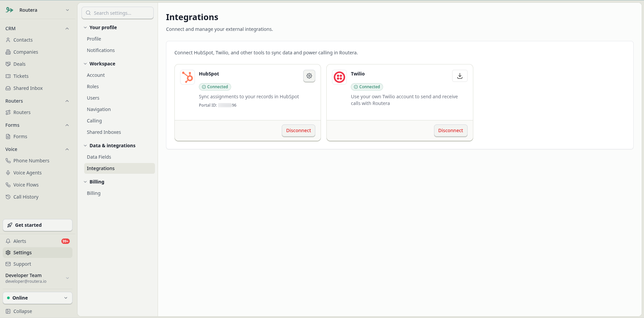
Task: Open the Online status dropdown
Action: tap(38, 298)
